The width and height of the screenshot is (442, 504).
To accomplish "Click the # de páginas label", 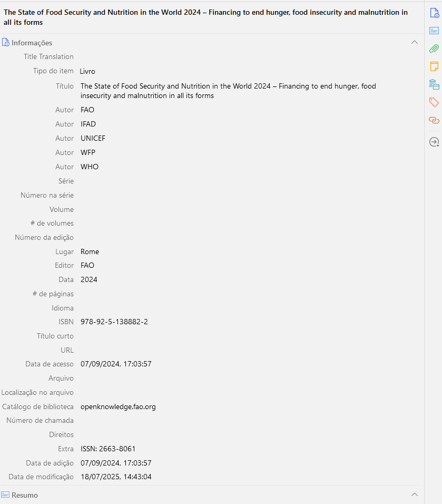I will pyautogui.click(x=53, y=294).
